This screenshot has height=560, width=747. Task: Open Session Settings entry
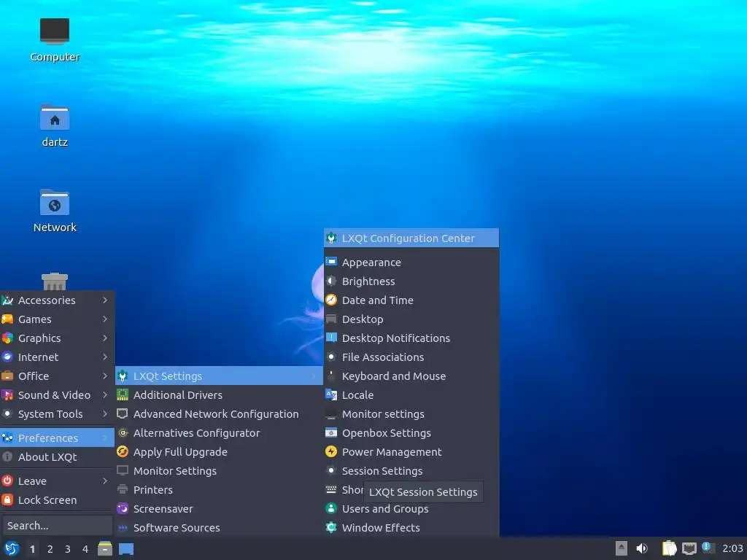[x=411, y=470]
